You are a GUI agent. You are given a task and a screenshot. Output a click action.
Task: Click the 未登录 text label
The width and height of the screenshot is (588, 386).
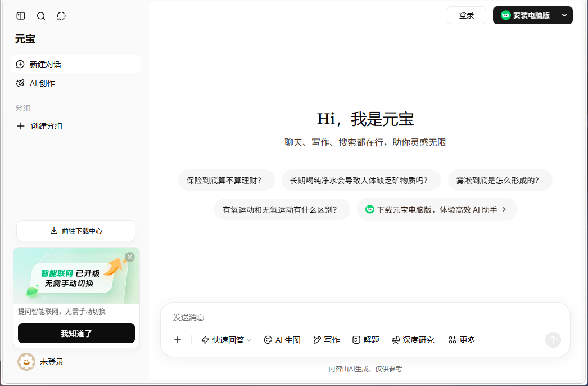52,362
